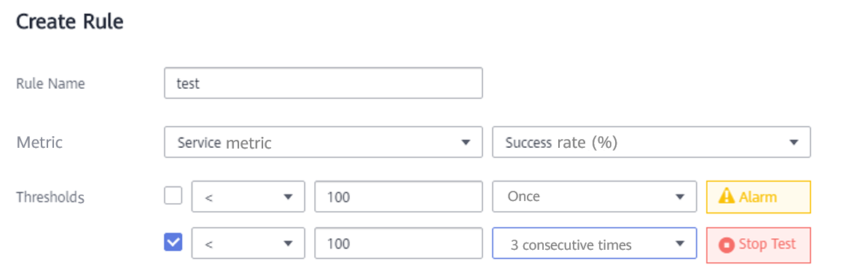Click the arrow of the Alarm row's < operator
Viewport: 868px width, 276px height.
point(287,197)
